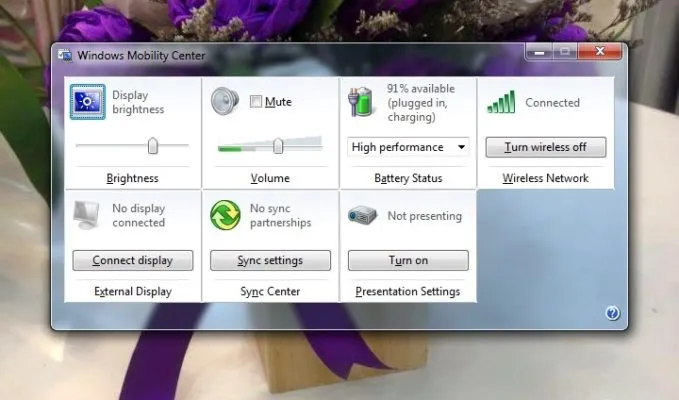Open the High performance power plan dropdown
Image resolution: width=679 pixels, height=400 pixels.
(408, 147)
